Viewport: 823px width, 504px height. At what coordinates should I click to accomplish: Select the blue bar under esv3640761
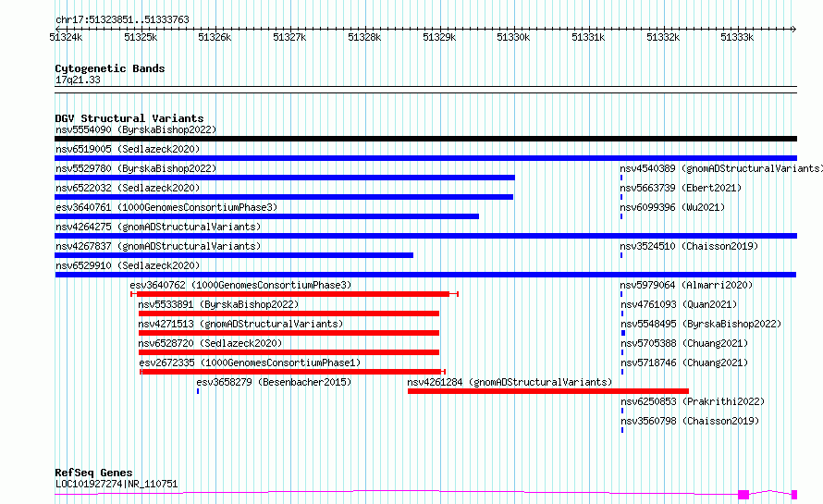point(266,216)
